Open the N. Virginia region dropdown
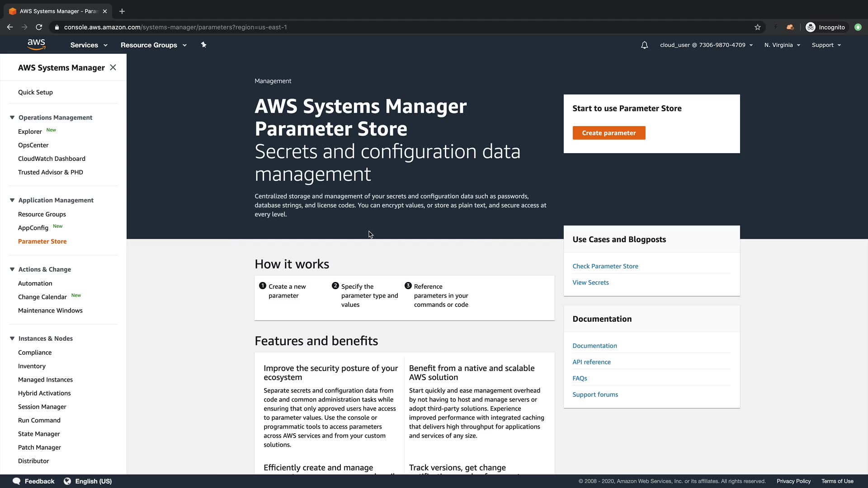868x488 pixels. point(782,45)
